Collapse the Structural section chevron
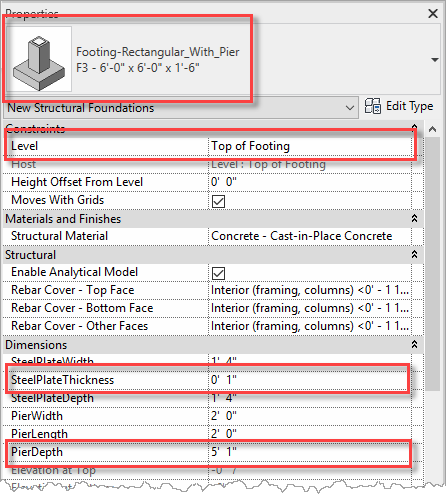The image size is (446, 496). [414, 255]
